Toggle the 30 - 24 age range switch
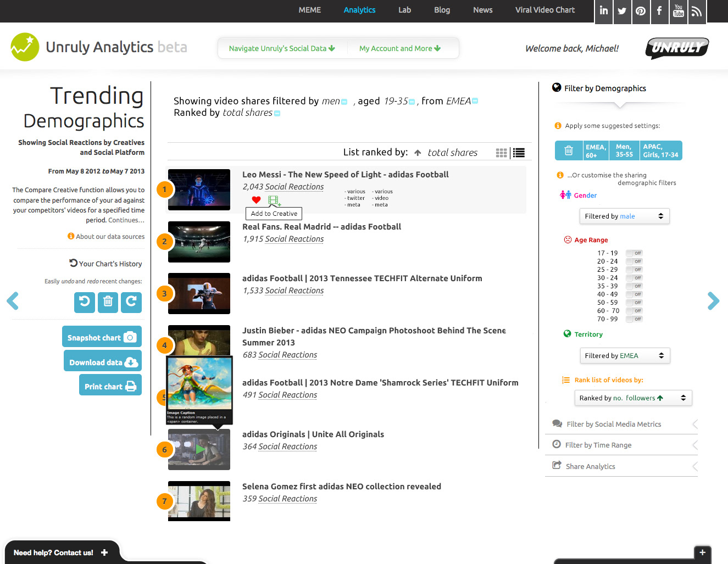Image resolution: width=728 pixels, height=564 pixels. pos(634,278)
